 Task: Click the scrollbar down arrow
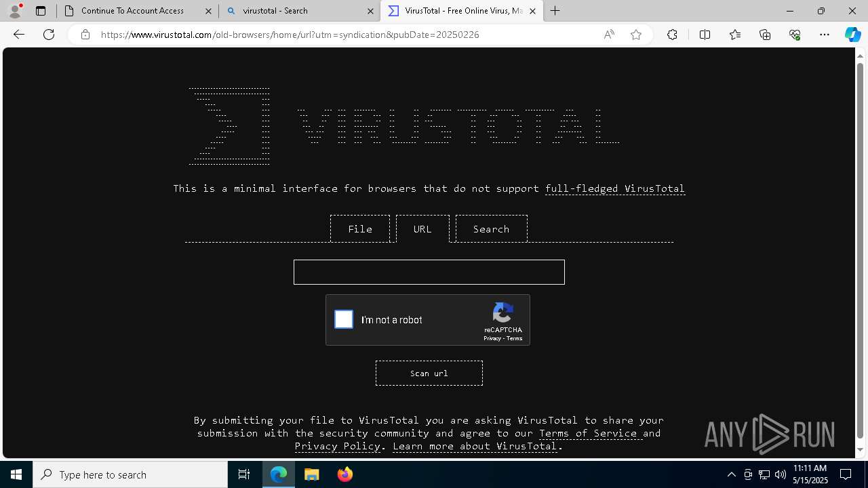861,450
